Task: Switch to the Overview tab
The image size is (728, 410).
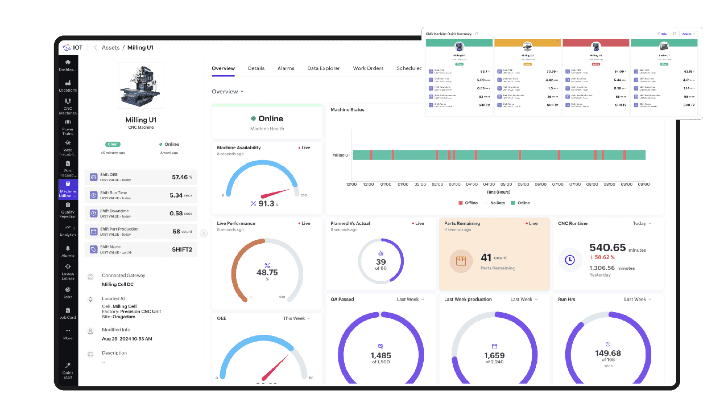Action: click(223, 68)
